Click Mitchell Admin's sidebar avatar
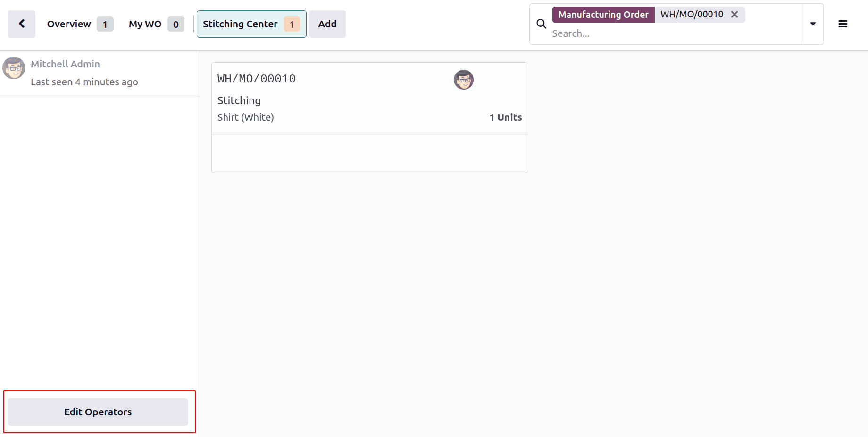This screenshot has width=868, height=437. click(14, 68)
